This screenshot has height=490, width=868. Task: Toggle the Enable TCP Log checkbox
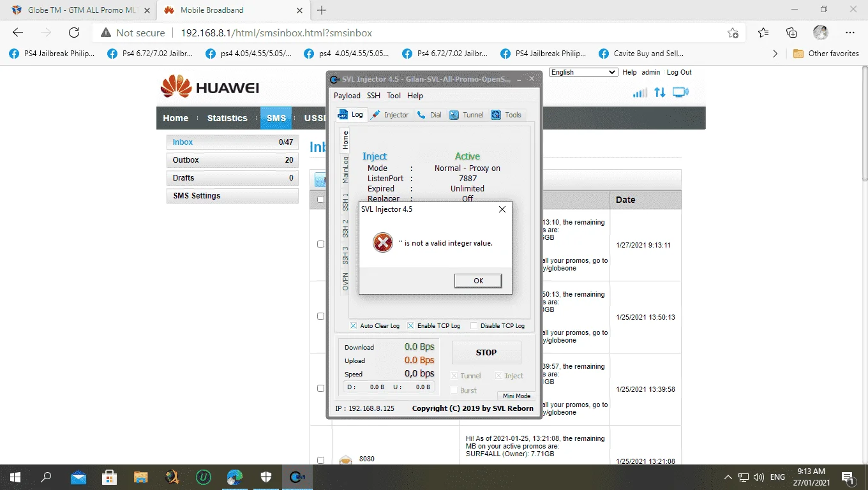coord(410,326)
